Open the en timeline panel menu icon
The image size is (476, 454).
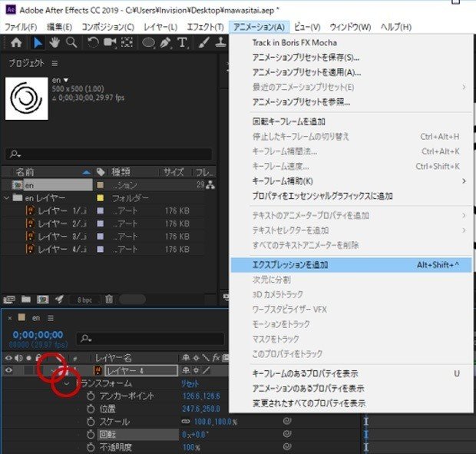tap(51, 318)
